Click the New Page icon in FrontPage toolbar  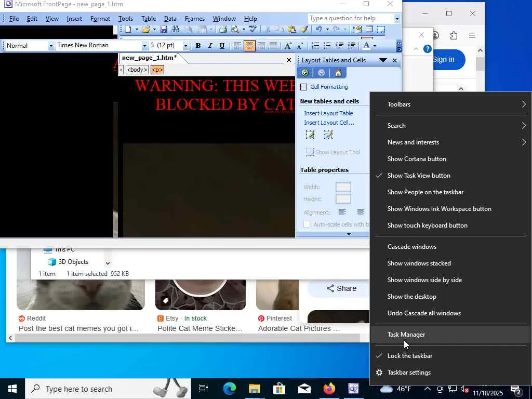click(128, 30)
